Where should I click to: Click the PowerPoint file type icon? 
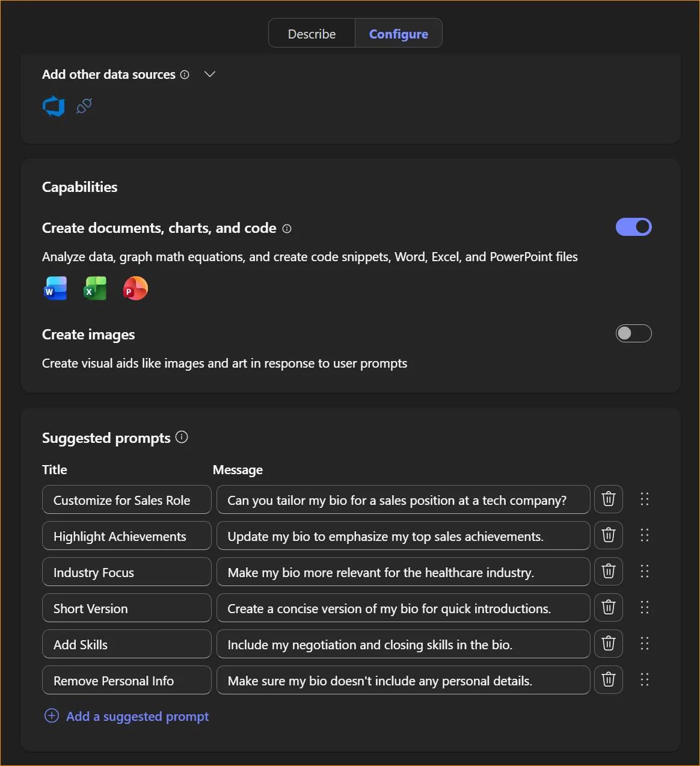[x=135, y=288]
